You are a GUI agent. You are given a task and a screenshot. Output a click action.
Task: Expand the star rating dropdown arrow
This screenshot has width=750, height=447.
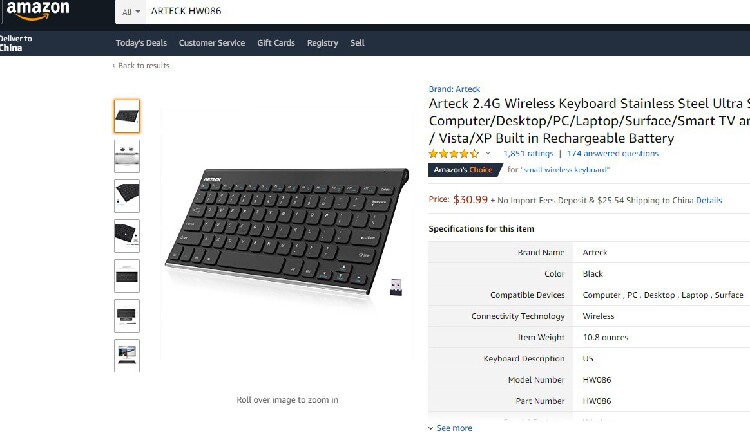[487, 153]
